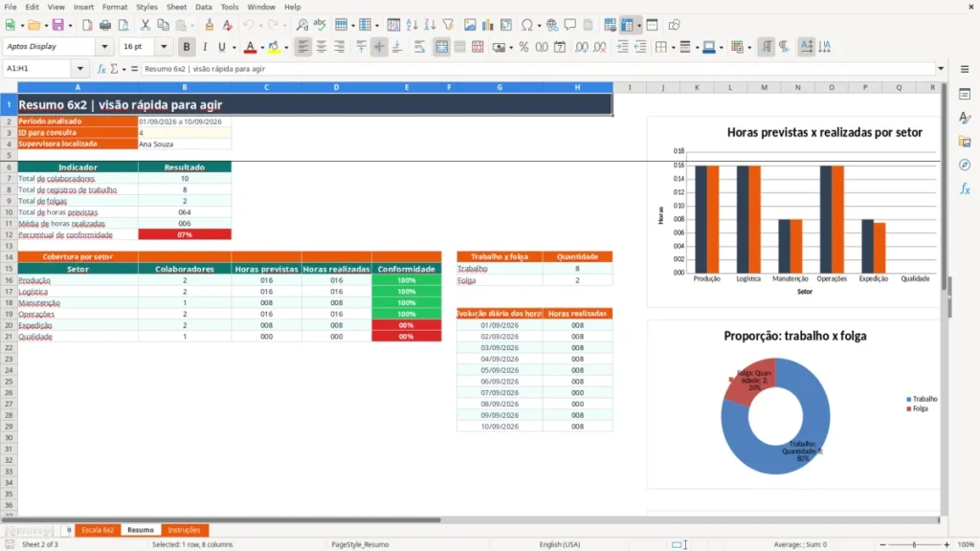Clear direct formatting
This screenshot has width=980, height=551.
[227, 25]
